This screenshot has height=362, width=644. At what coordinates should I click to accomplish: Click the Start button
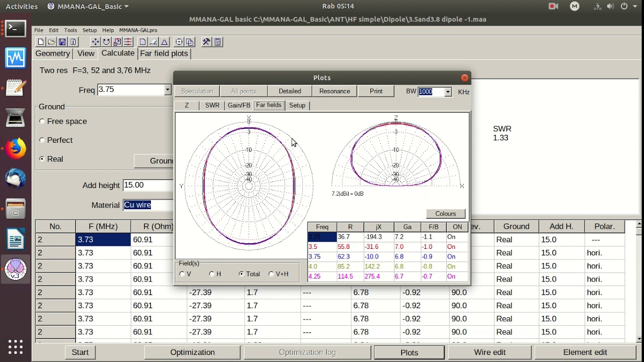click(80, 352)
